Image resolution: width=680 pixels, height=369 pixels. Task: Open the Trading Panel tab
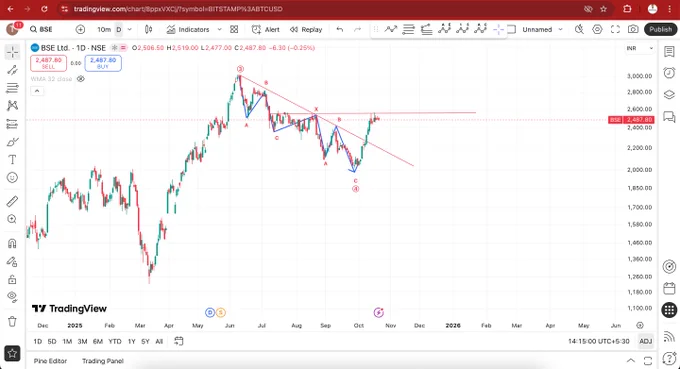point(103,361)
